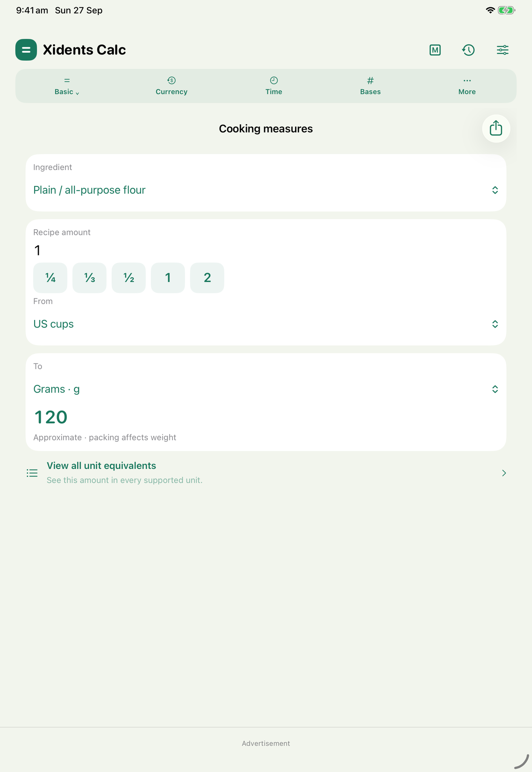Viewport: 532px width, 772px height.
Task: Edit the Recipe amount field
Action: coord(266,250)
